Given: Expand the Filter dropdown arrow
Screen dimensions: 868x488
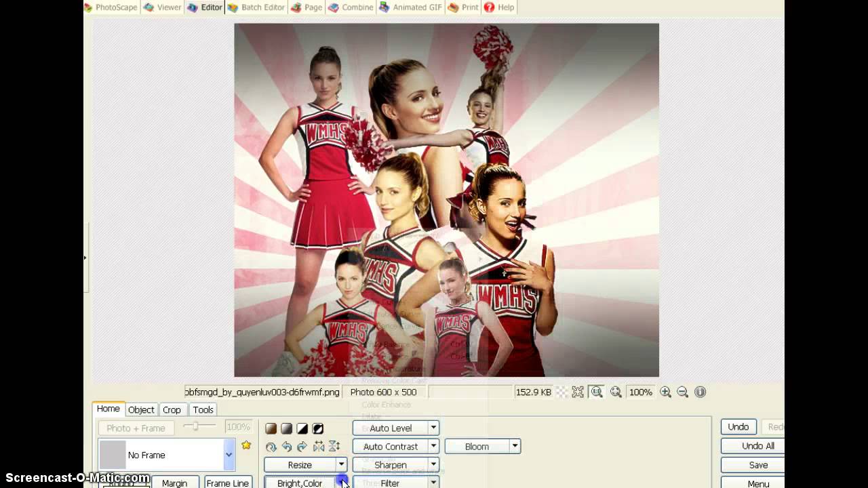Looking at the screenshot, I should tap(433, 483).
